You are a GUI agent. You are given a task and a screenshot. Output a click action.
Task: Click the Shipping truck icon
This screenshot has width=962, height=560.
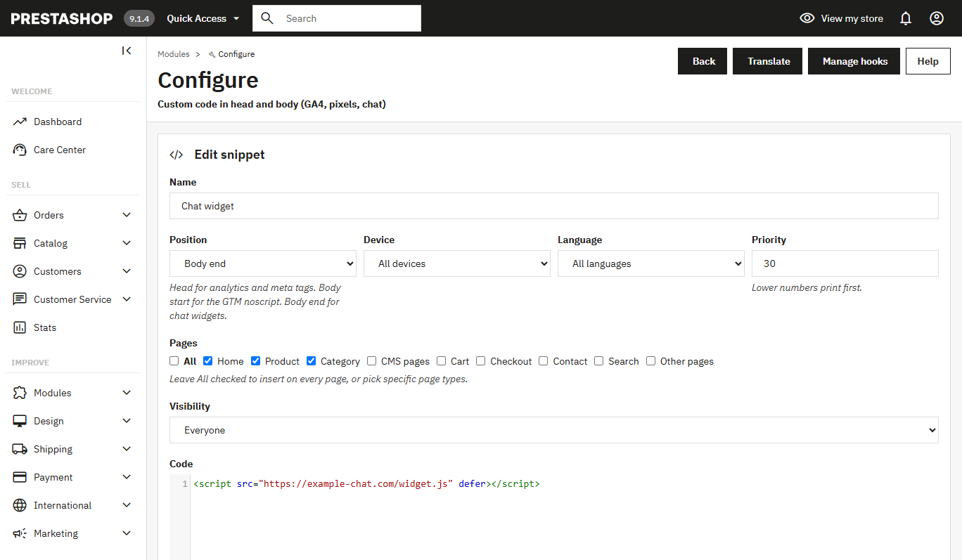click(x=20, y=449)
